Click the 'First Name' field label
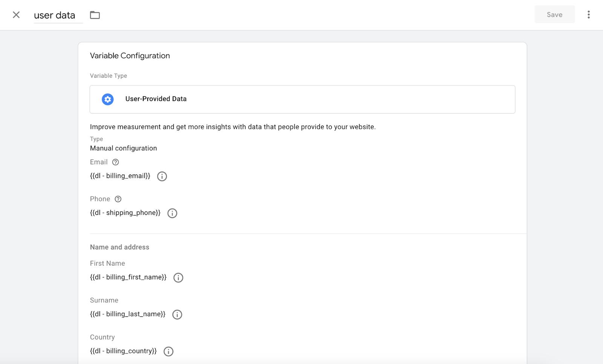603x364 pixels. click(107, 263)
